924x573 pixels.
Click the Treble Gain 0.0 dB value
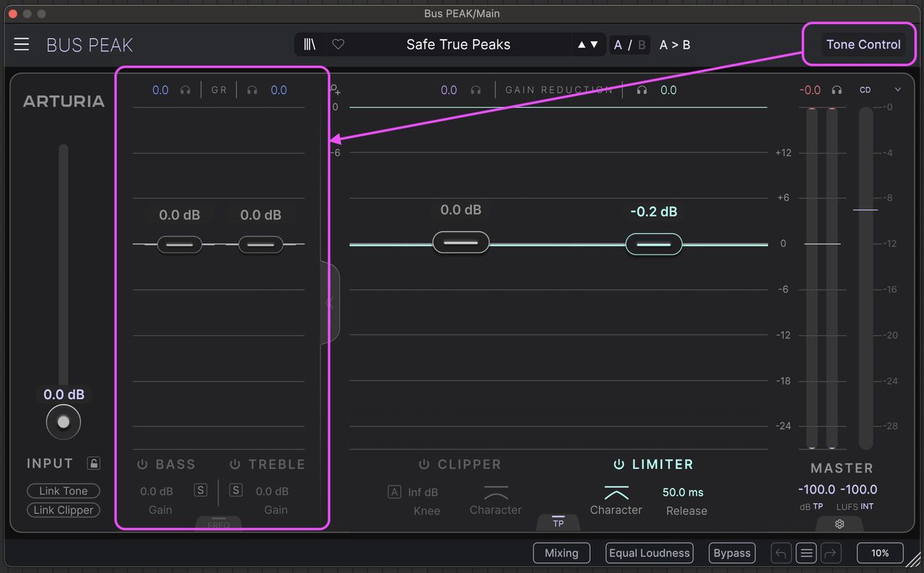pyautogui.click(x=272, y=491)
